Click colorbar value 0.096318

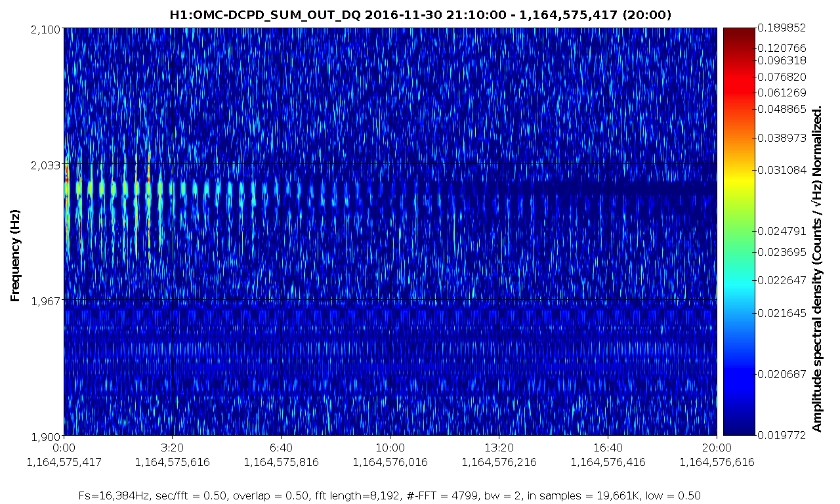click(x=782, y=60)
